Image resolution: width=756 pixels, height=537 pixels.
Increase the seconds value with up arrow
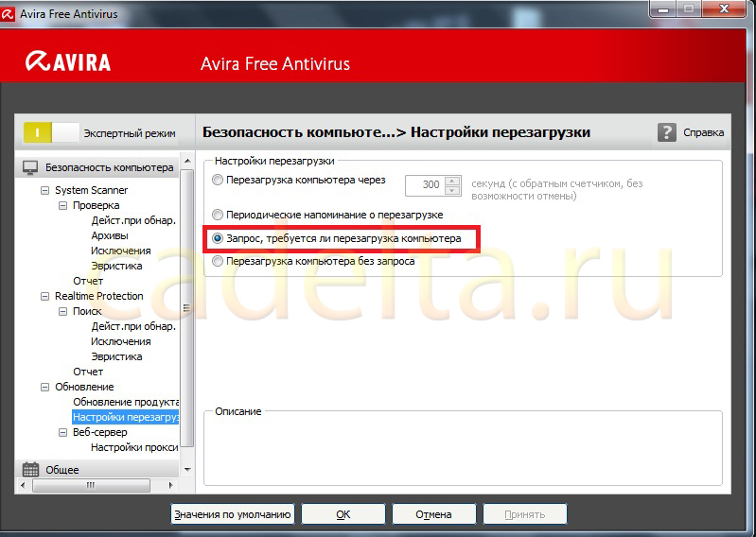(452, 181)
